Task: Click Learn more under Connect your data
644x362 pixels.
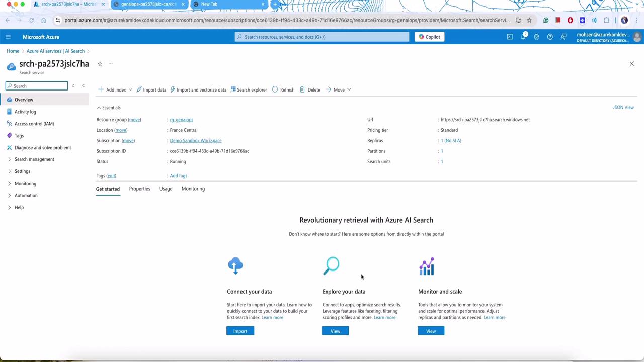Action: [272, 317]
